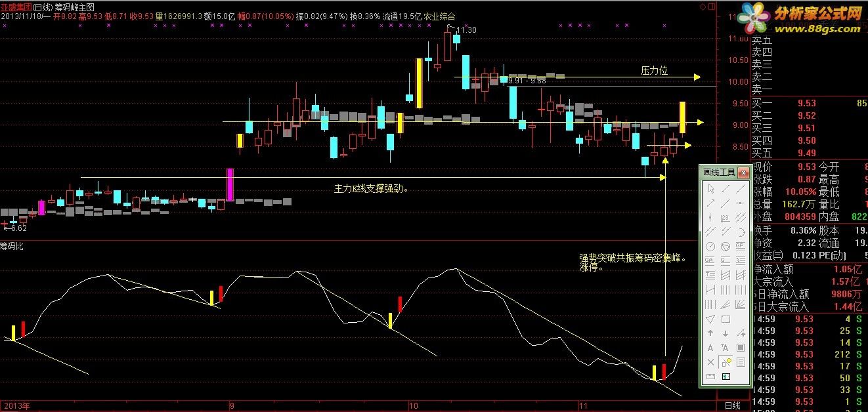The image size is (868, 412).
Task: Select the text A annotation tool
Action: (710, 347)
